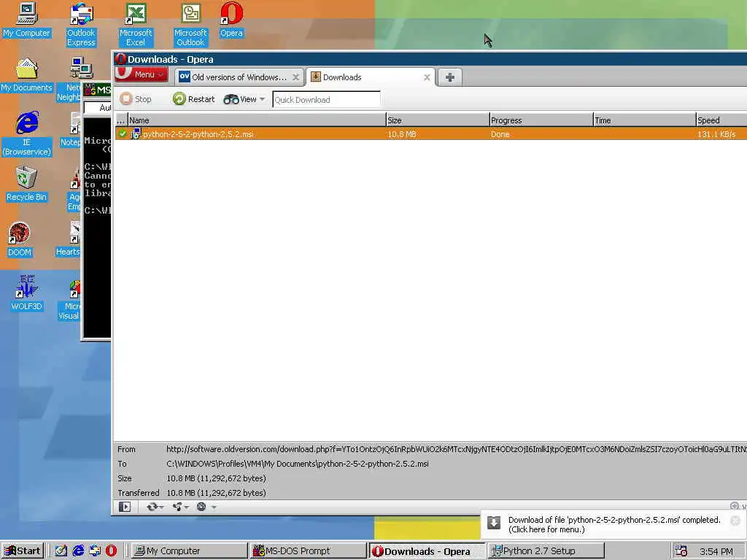Open a new tab with plus button
The height and width of the screenshot is (560, 747).
pos(449,77)
